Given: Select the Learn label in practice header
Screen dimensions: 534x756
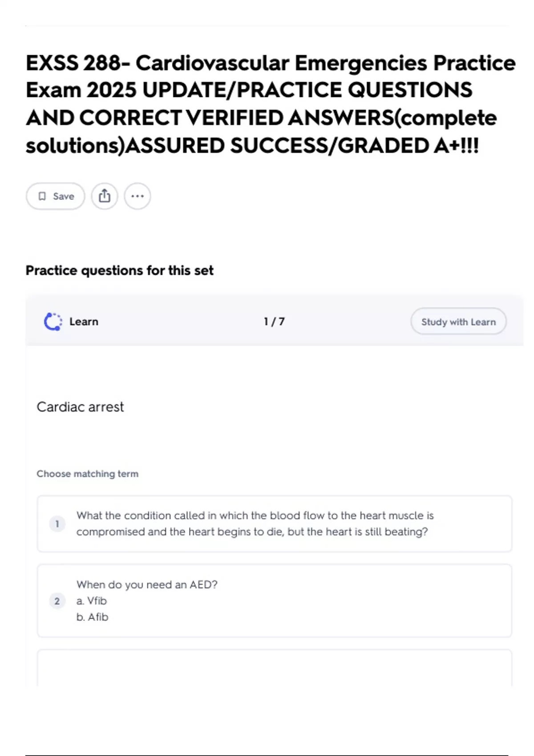Looking at the screenshot, I should coord(84,322).
